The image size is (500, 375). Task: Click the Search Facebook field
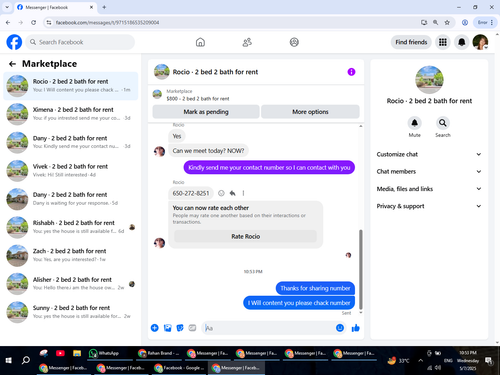pyautogui.click(x=80, y=42)
